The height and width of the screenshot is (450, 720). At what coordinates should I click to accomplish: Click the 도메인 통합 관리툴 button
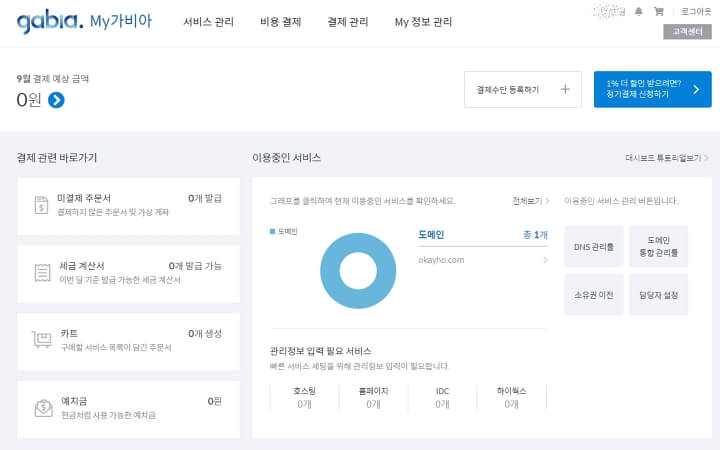click(x=658, y=247)
